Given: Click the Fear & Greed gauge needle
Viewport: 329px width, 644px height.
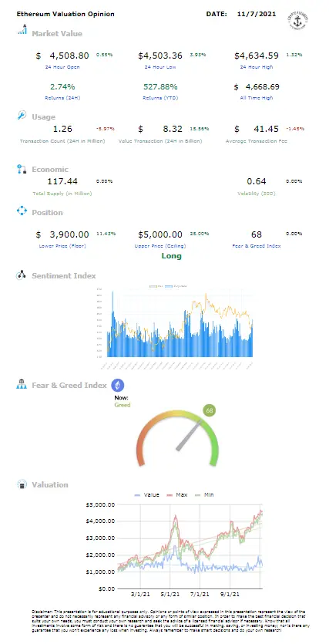Looking at the screenshot, I should [190, 434].
